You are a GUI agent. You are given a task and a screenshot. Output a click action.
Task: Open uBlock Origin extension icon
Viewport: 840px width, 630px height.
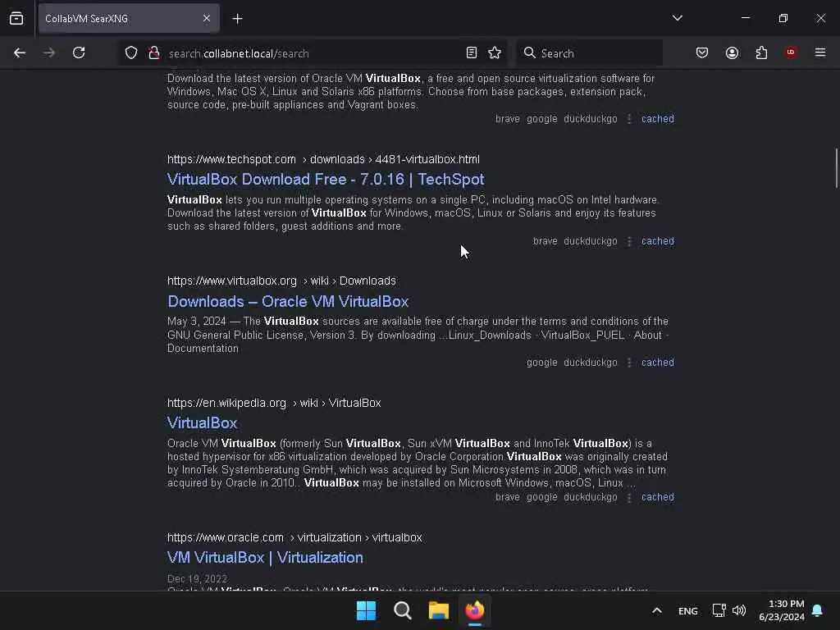[791, 52]
